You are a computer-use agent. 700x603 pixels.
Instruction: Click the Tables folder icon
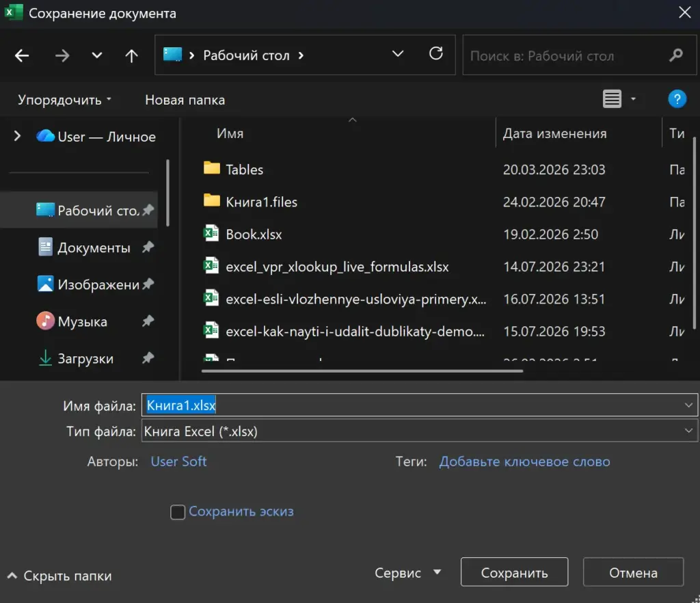click(212, 168)
